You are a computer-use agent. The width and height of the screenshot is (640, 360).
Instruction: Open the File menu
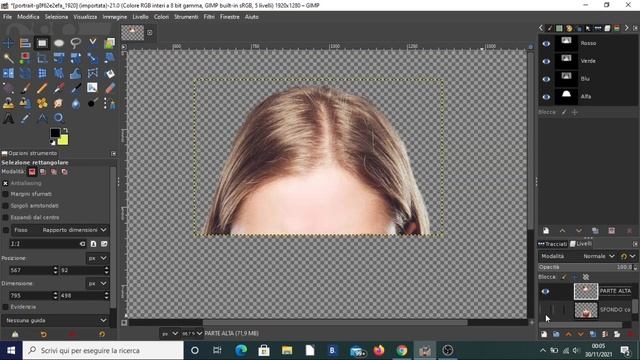pyautogui.click(x=7, y=17)
